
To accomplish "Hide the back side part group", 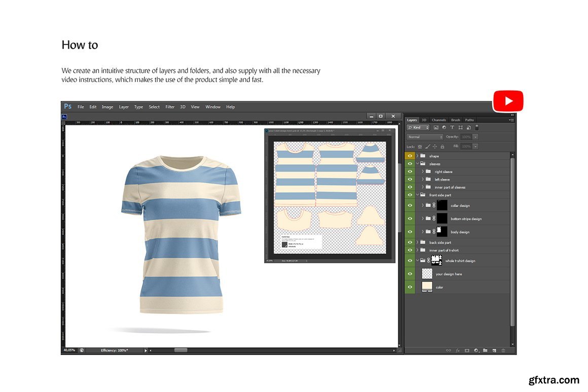I will coord(410,243).
